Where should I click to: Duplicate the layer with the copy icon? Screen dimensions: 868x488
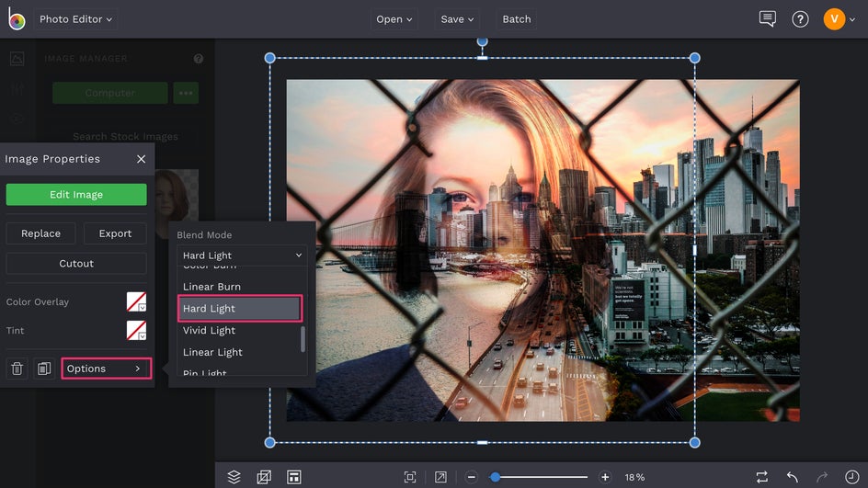[44, 369]
